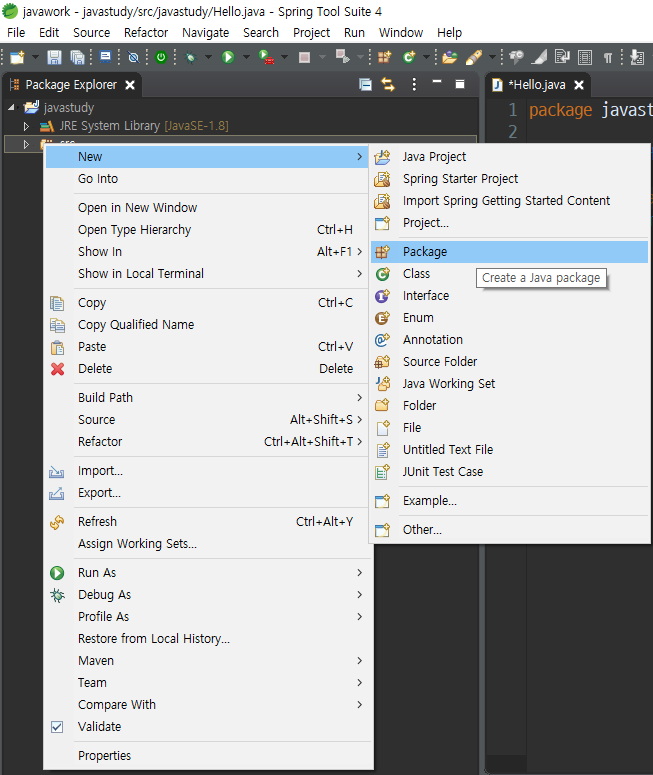The image size is (653, 775).
Task: Click the New Java Class toolbar icon
Action: [409, 57]
